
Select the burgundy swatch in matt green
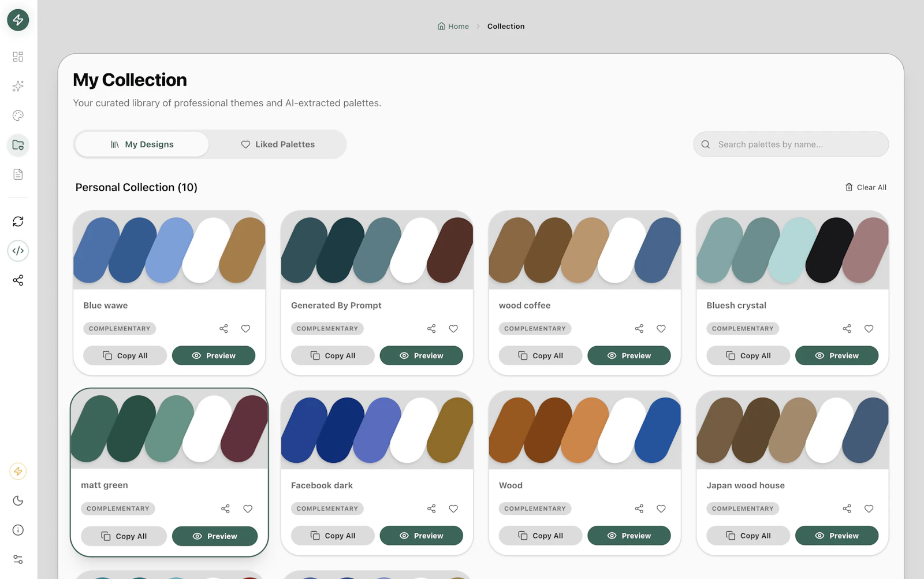[245, 429]
